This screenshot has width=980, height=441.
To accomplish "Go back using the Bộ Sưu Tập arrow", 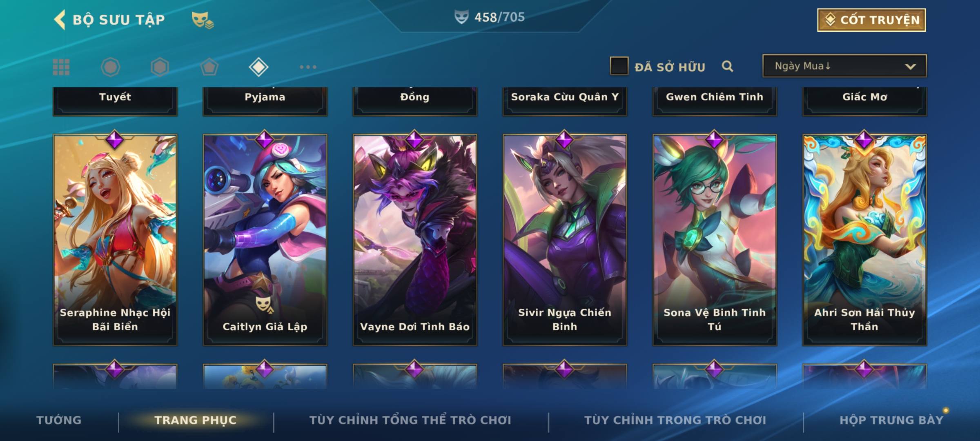I will [60, 20].
